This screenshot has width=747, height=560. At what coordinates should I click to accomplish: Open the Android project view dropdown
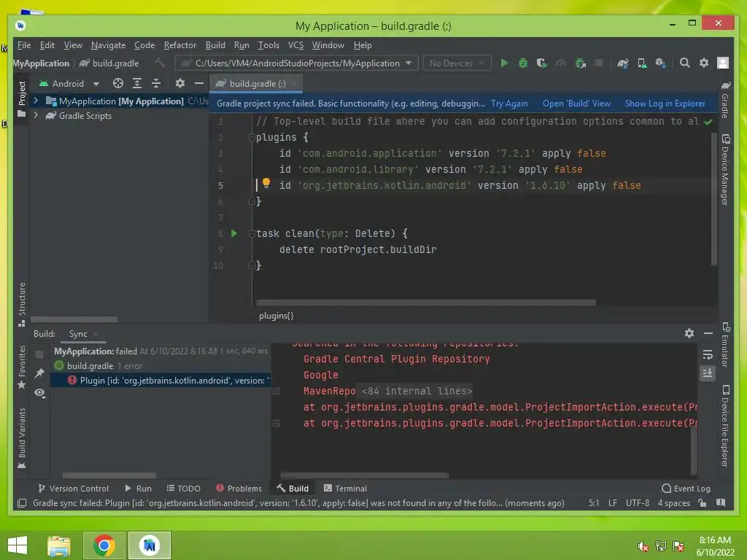tap(69, 83)
